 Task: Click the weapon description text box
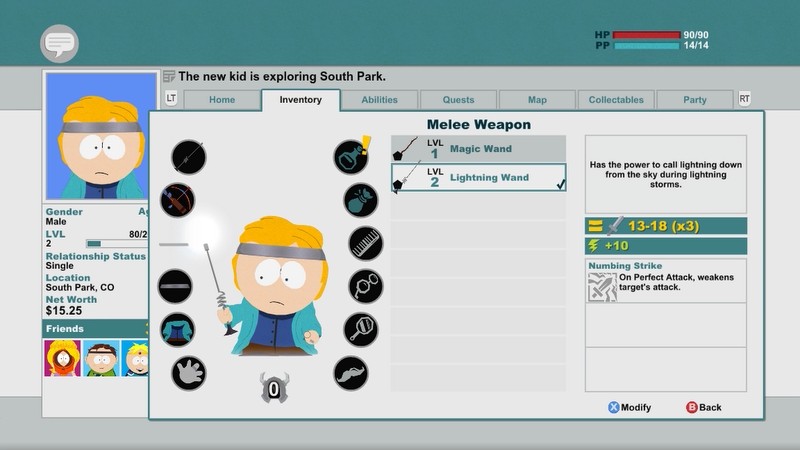666,174
